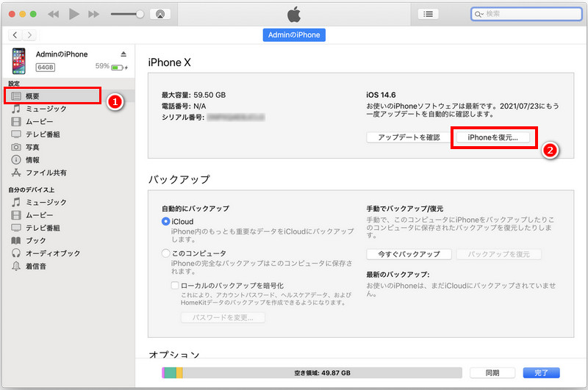Image resolution: width=588 pixels, height=390 pixels.
Task: Click the Apple logo in title bar
Action: point(294,14)
